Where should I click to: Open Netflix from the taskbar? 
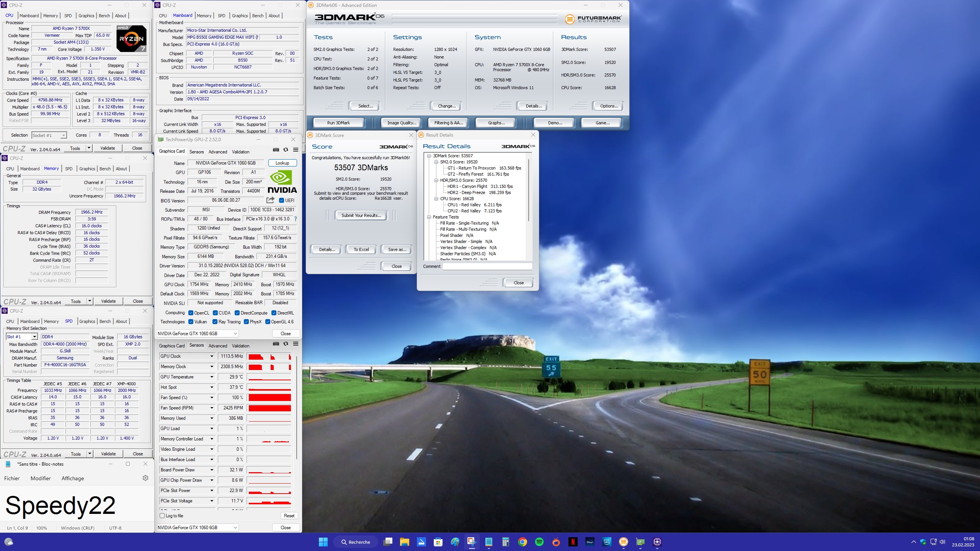[573, 542]
